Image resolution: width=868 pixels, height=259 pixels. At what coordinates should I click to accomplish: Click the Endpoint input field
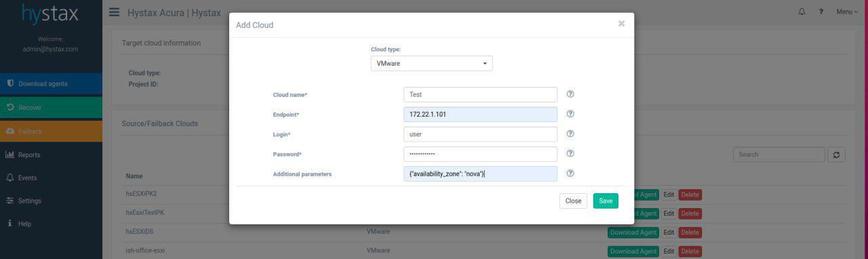(480, 114)
